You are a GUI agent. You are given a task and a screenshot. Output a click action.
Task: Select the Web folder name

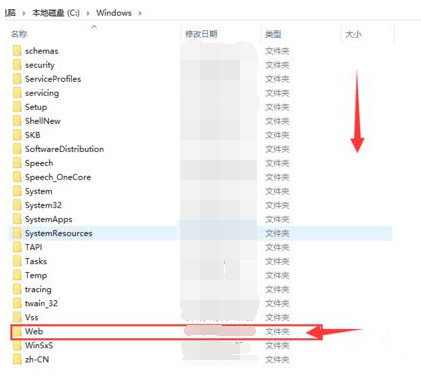[x=34, y=331]
